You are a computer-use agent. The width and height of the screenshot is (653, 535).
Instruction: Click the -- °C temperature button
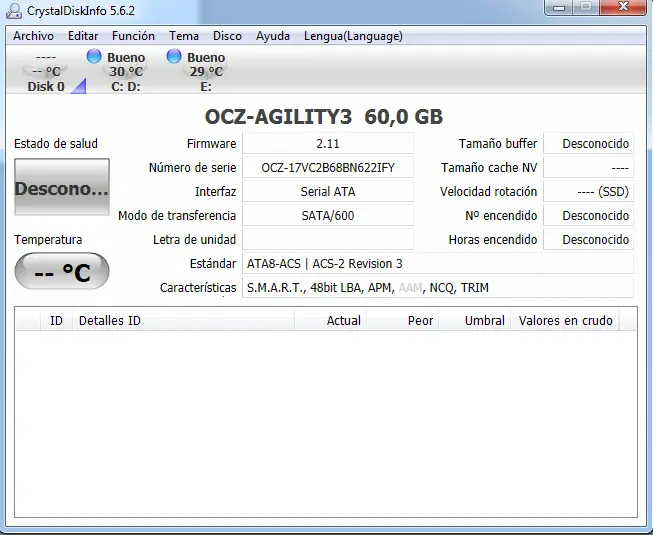(62, 271)
